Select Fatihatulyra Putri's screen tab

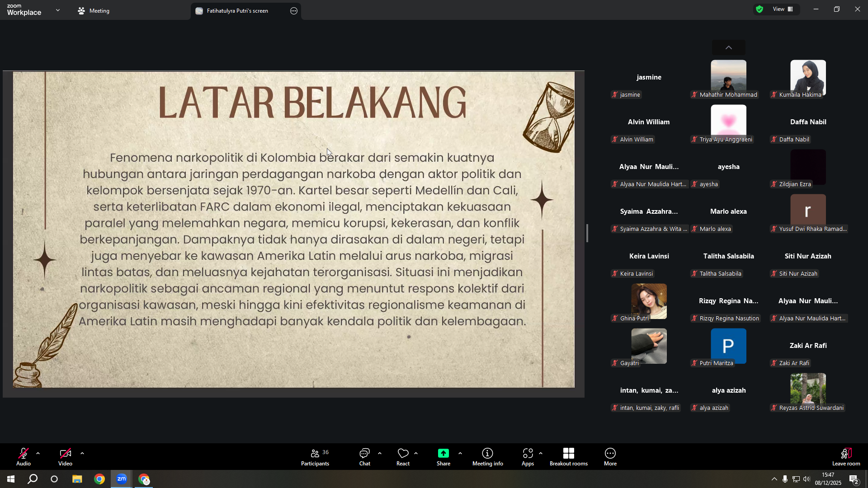(237, 11)
